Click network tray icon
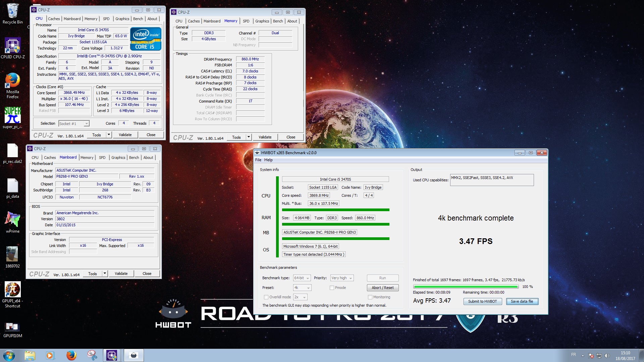The image size is (644, 362). tap(599, 356)
